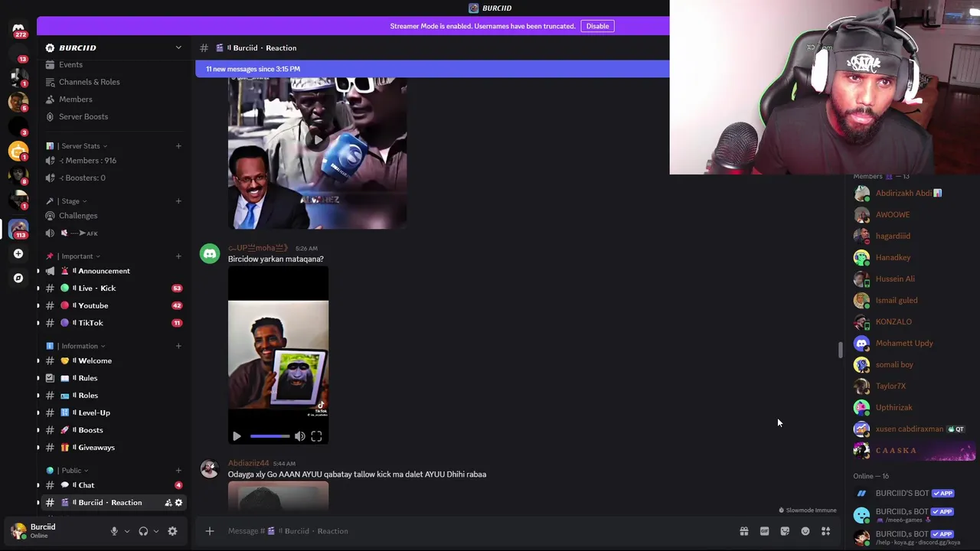Disable Streamer Mode
Image resolution: width=980 pixels, height=551 pixels.
597,26
